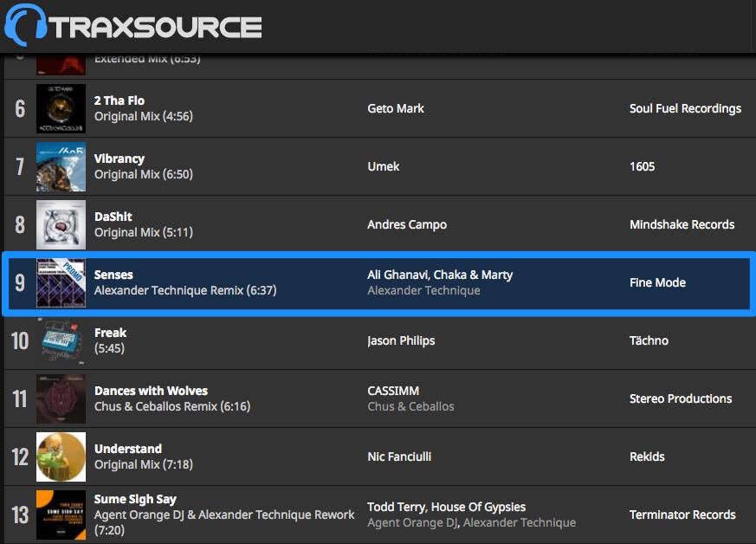This screenshot has width=756, height=544.
Task: Click chart position number 11
Action: (x=20, y=398)
